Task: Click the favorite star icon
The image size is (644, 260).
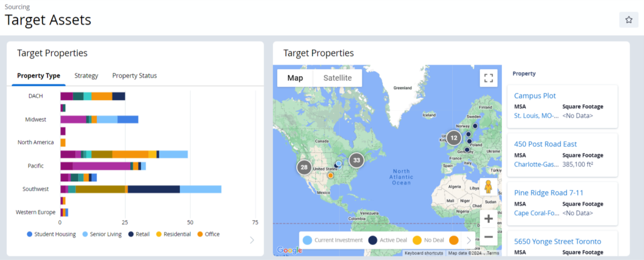Action: click(x=628, y=20)
